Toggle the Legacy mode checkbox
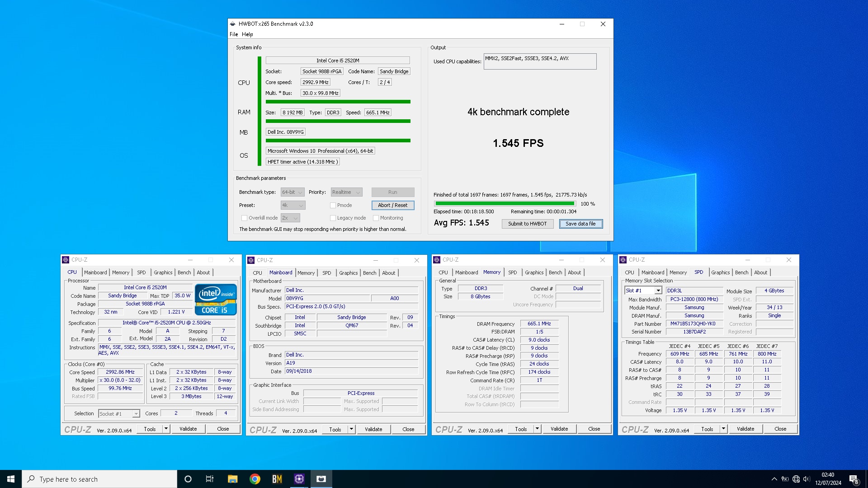Image resolution: width=868 pixels, height=488 pixels. [333, 218]
